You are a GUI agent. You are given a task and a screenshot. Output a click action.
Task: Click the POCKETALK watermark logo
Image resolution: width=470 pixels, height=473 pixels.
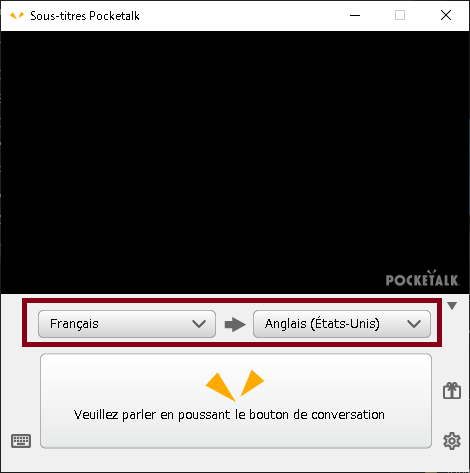[422, 279]
